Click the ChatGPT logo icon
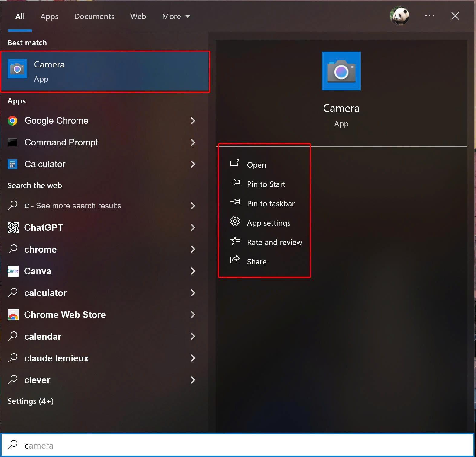The image size is (476, 457). click(x=13, y=227)
